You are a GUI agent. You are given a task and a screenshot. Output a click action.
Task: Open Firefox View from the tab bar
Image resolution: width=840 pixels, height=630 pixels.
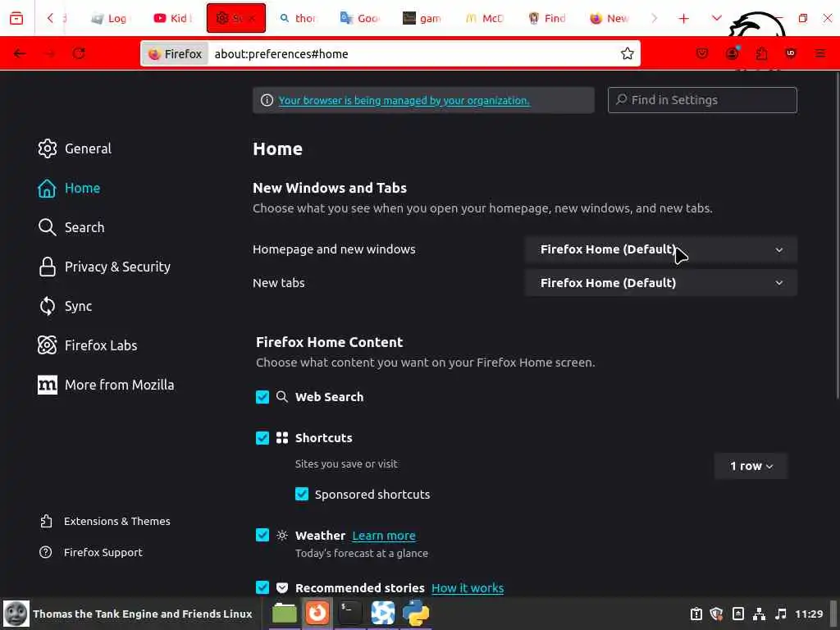tap(16, 18)
